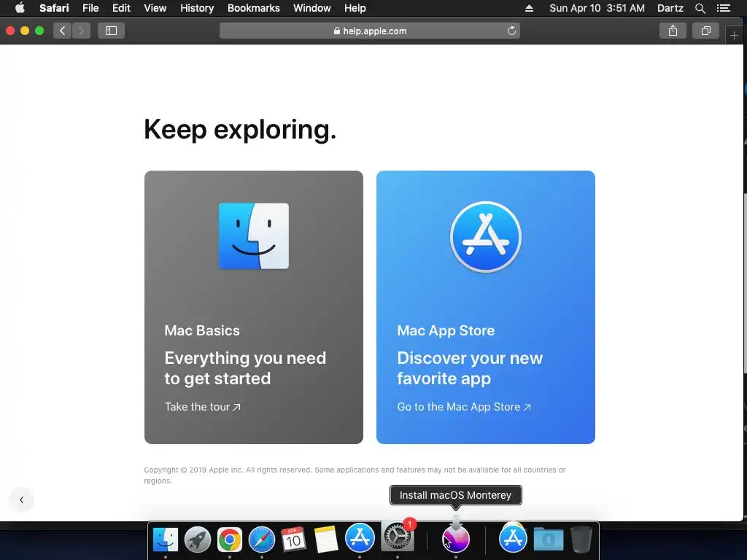
Task: Open Spotlight search in menu bar
Action: (x=700, y=8)
